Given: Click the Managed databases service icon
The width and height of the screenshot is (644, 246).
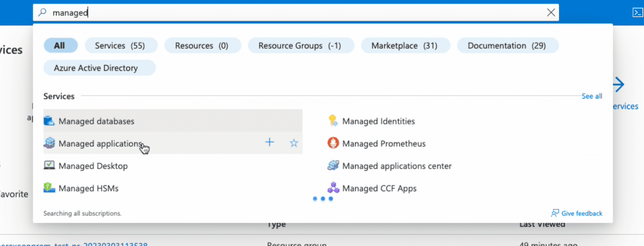Looking at the screenshot, I should click(x=49, y=121).
